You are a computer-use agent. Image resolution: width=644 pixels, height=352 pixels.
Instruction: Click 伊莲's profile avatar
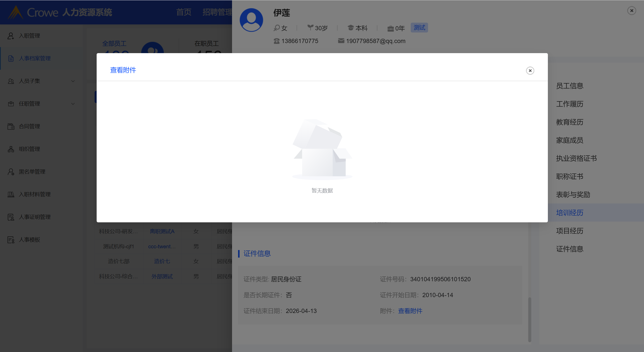point(251,20)
